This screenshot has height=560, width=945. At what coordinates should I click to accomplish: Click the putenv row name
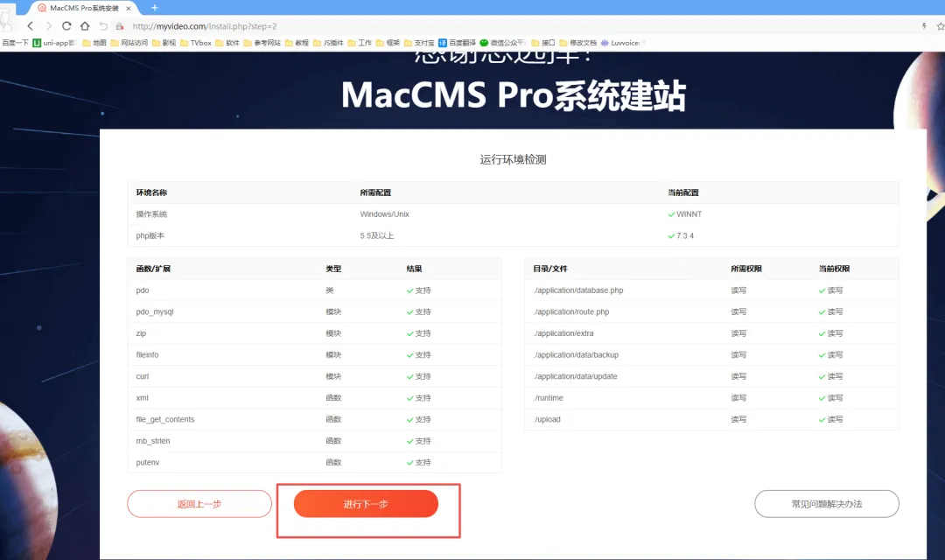coord(148,462)
